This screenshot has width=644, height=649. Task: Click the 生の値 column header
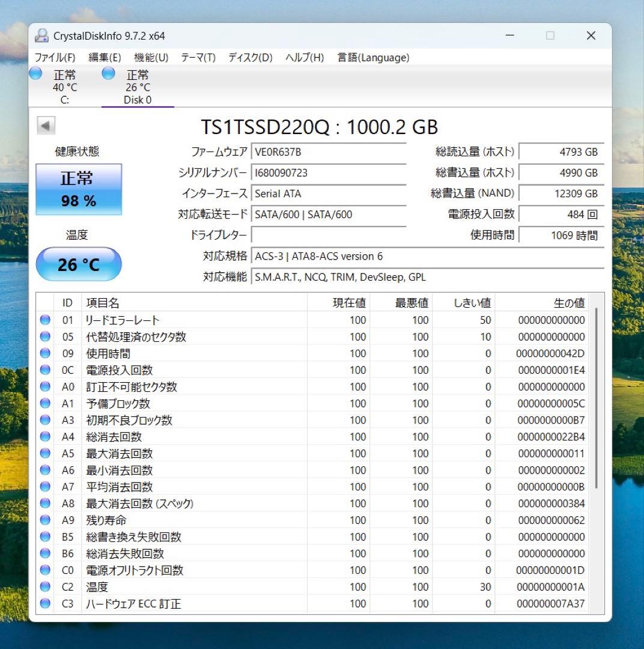(542, 302)
